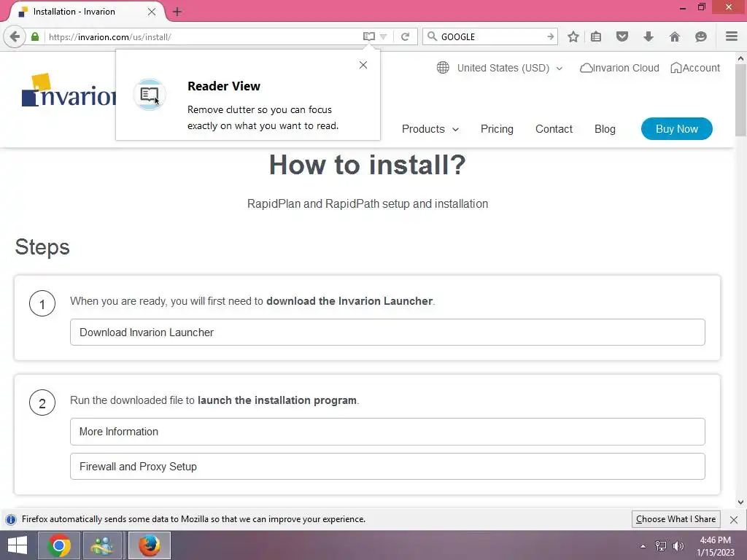Open the Downloads arrow icon
Screen dimensions: 747x560
(649, 36)
